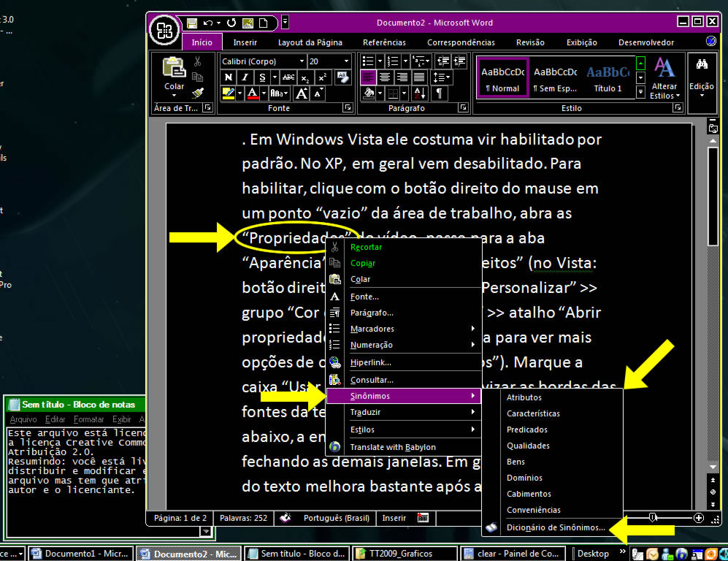728x561 pixels.
Task: Check spelling via the status bar book icon
Action: click(286, 517)
